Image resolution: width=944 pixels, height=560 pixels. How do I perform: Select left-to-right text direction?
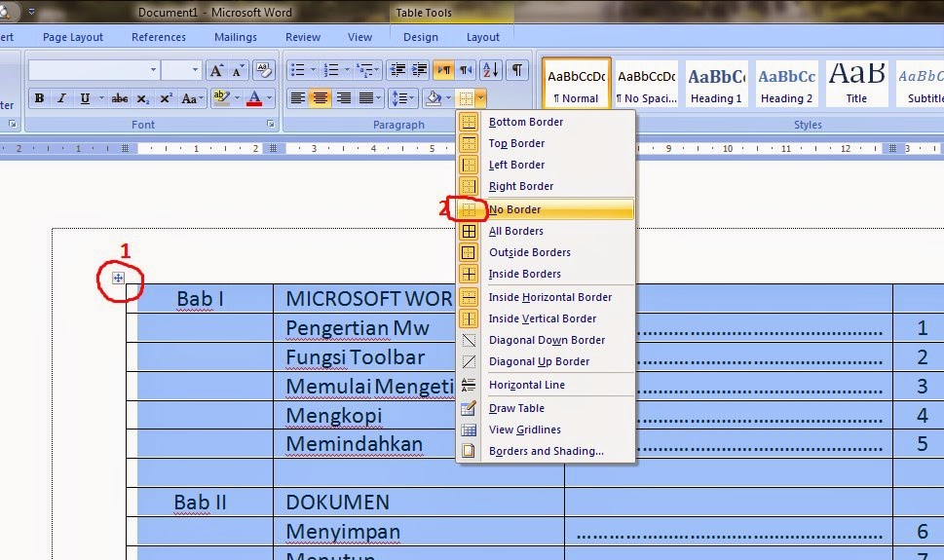pyautogui.click(x=443, y=70)
